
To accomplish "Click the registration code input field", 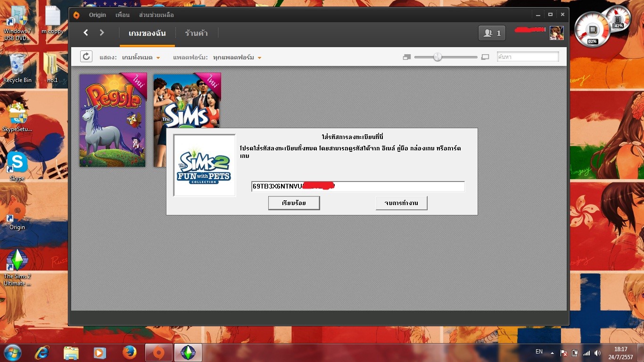I will tap(358, 186).
